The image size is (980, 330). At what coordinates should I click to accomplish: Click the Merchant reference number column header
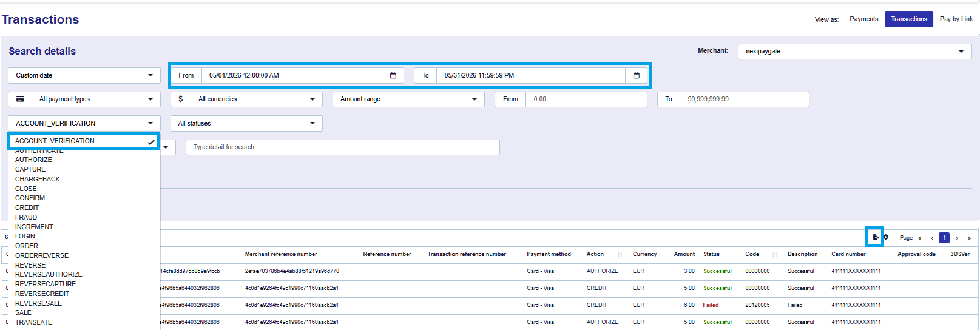click(281, 254)
